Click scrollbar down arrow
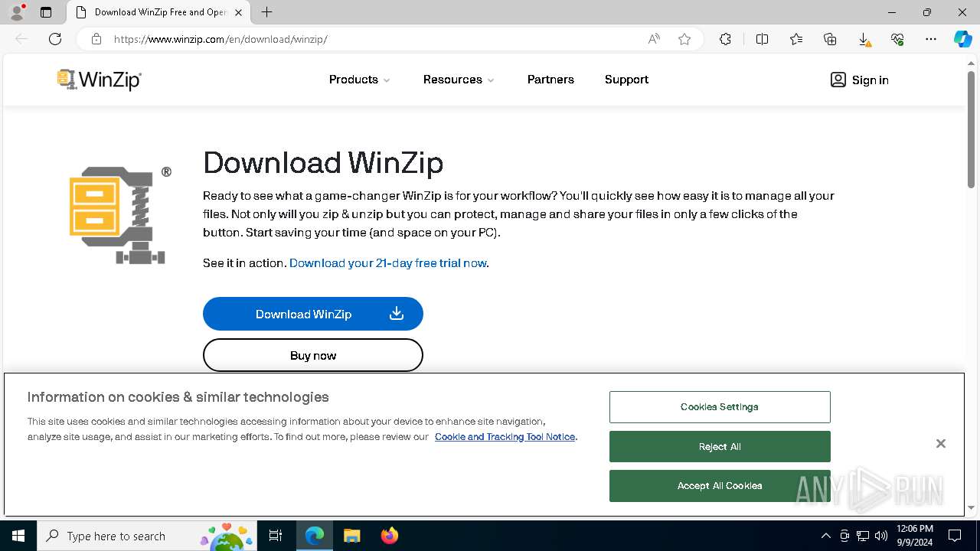This screenshot has height=551, width=980. pos(972,507)
